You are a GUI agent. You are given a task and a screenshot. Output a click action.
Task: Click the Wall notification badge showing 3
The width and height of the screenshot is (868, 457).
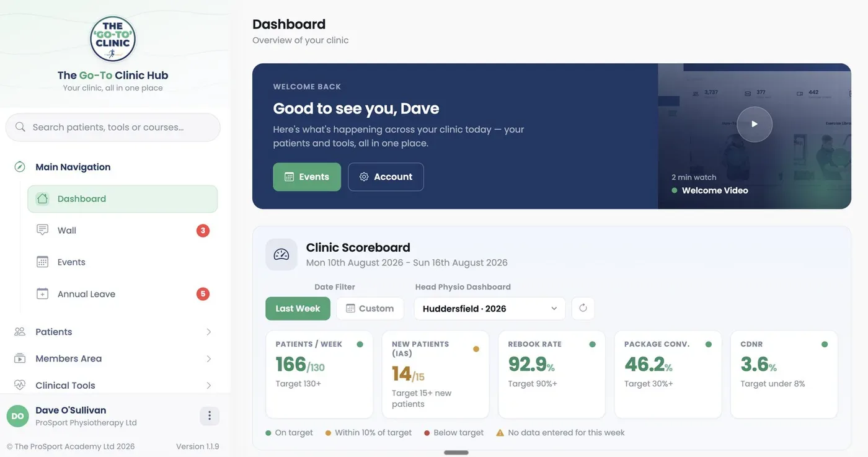click(x=203, y=231)
